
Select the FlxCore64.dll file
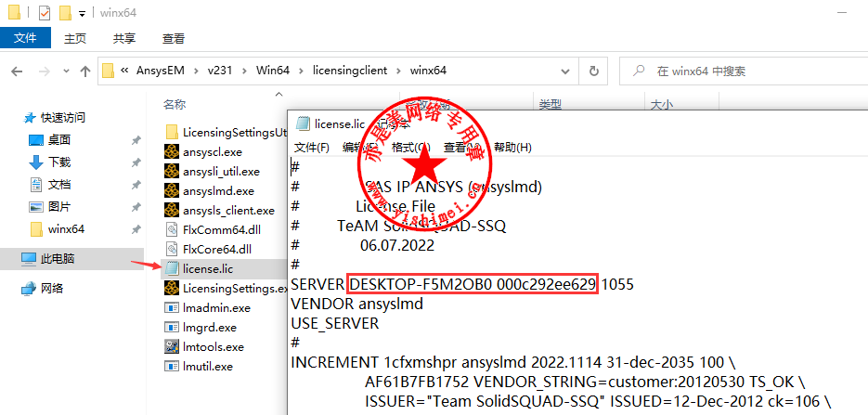point(209,250)
